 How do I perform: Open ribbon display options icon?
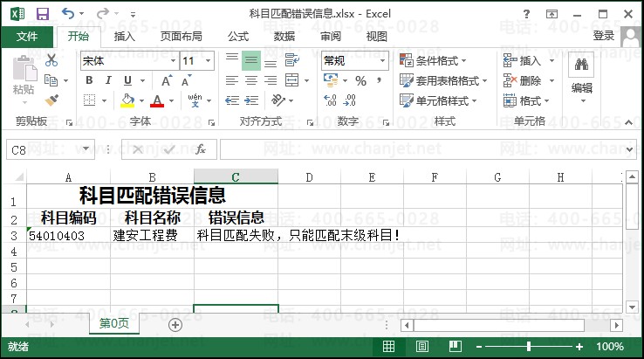552,14
